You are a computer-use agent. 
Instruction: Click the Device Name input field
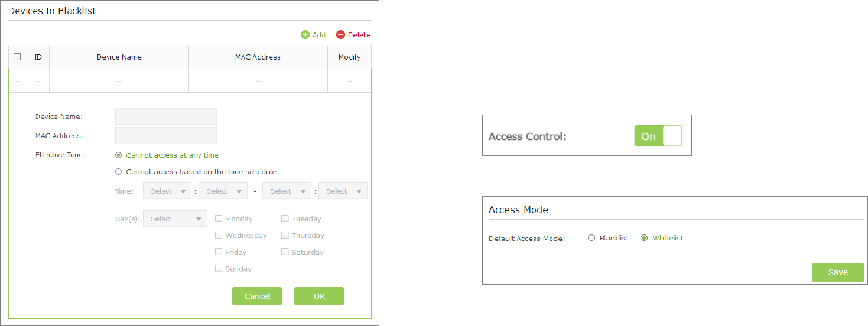click(166, 116)
